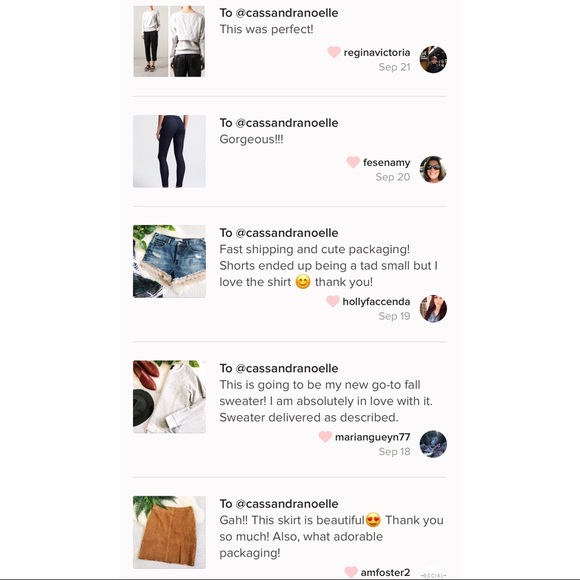Click the heart icon beside amfoster2

tap(350, 572)
